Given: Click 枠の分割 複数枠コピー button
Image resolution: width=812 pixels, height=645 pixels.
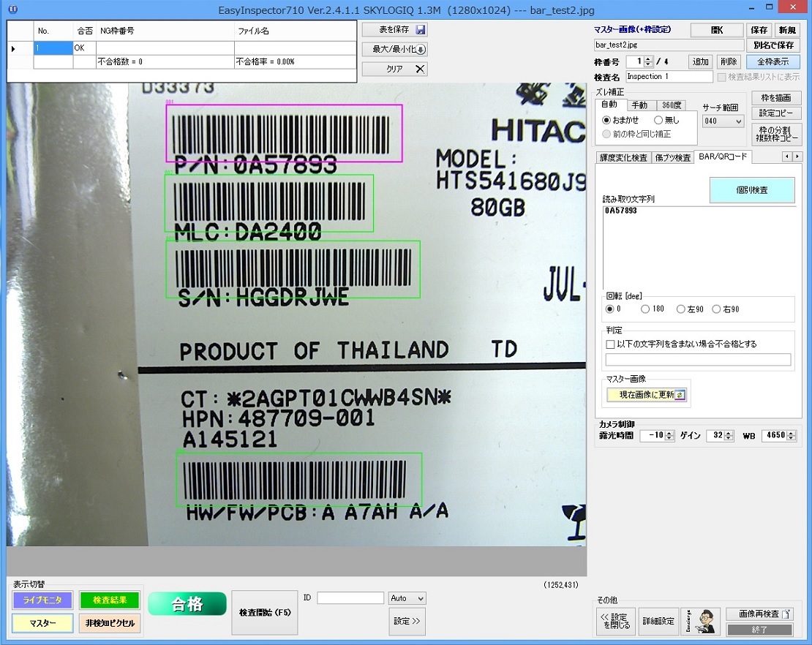Looking at the screenshot, I should 775,134.
